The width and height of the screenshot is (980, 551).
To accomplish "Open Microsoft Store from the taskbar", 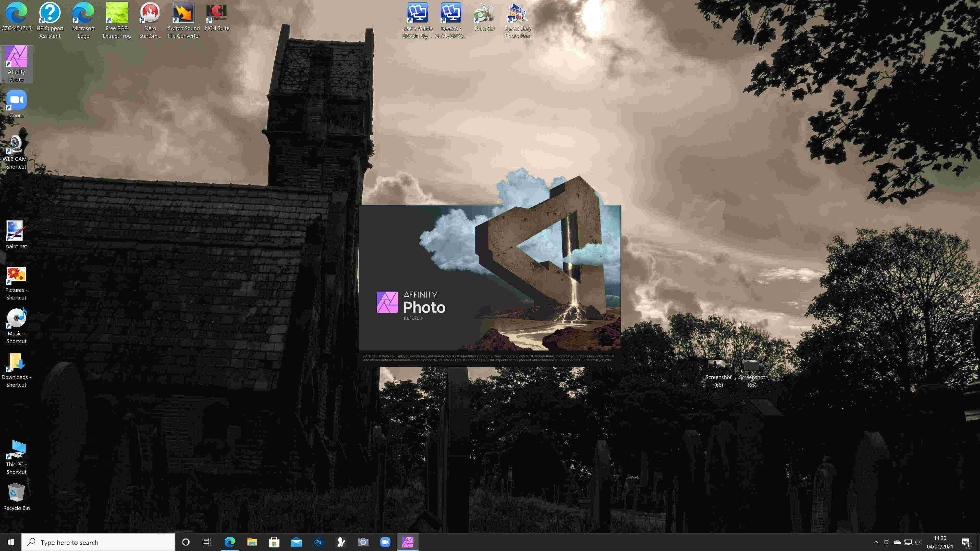I will [x=274, y=542].
